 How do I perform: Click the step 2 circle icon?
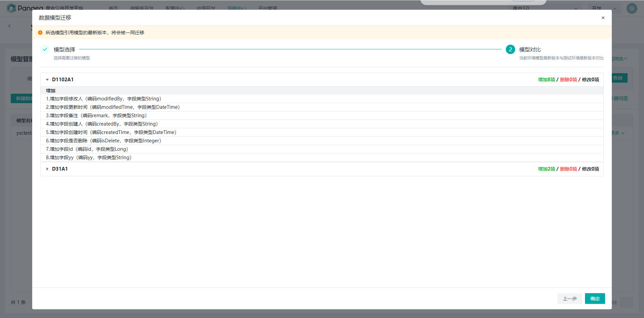pos(511,49)
